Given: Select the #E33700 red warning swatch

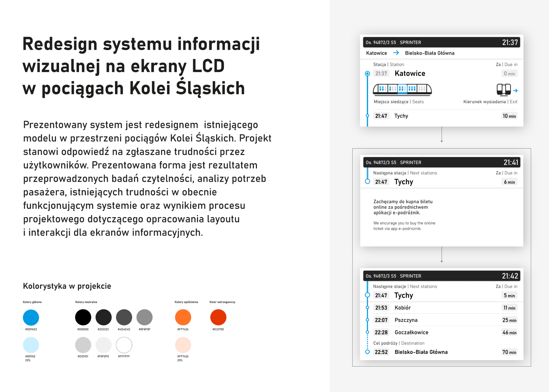Looking at the screenshot, I should [x=218, y=317].
